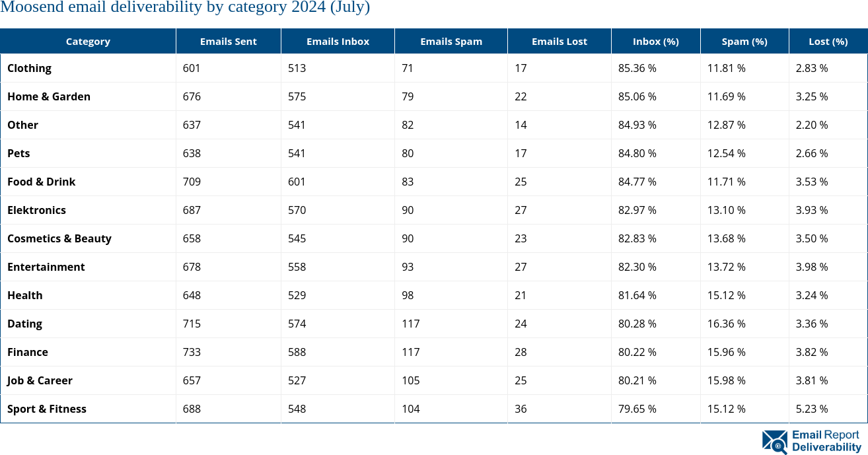Click Food & Drink inbox percentage 84.77 %

pos(637,182)
